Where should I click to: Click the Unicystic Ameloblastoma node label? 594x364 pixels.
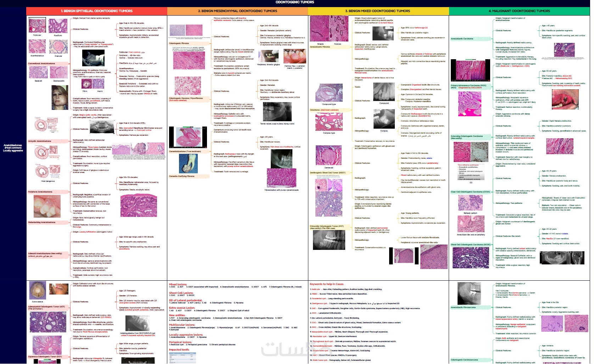[48, 141]
